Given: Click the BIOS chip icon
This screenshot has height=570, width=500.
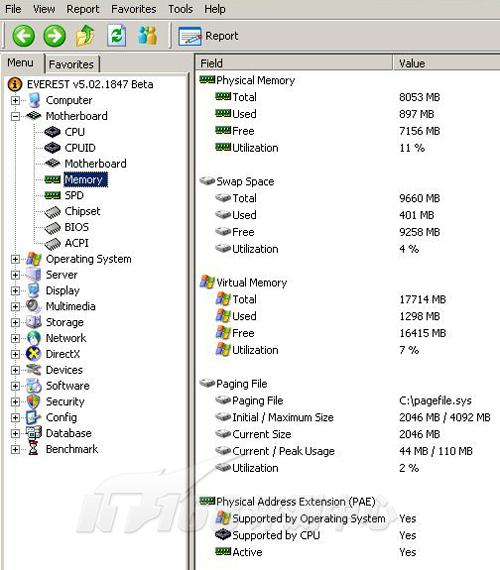Looking at the screenshot, I should 52,228.
